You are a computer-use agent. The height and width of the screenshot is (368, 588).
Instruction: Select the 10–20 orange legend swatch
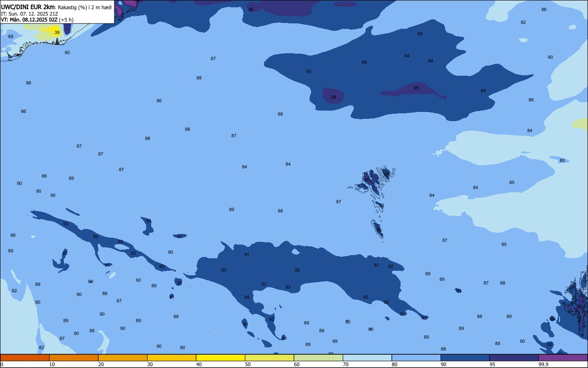point(73,357)
